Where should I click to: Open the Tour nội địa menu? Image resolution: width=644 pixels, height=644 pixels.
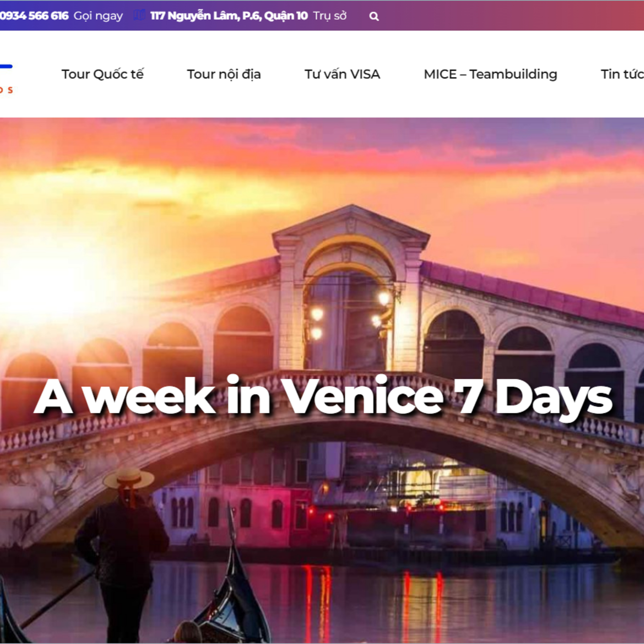point(224,74)
